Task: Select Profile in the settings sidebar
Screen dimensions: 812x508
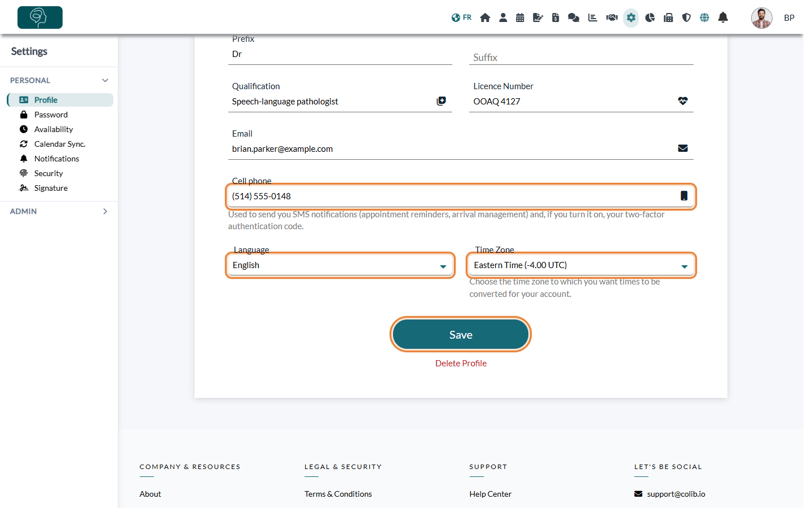Action: pos(60,100)
